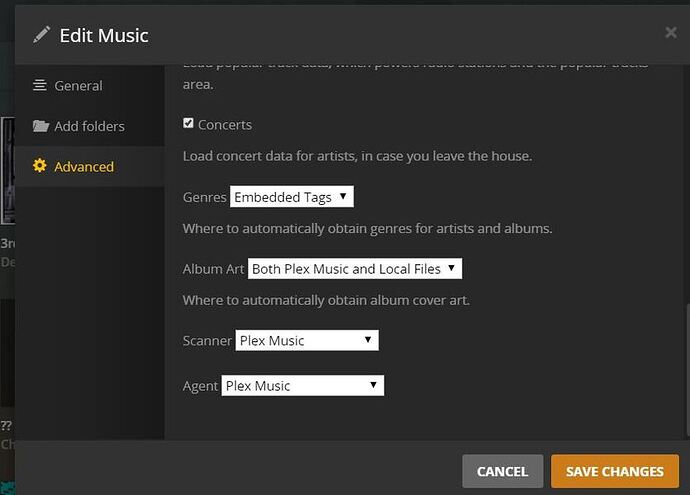Click the Edit Music dialog title
Screen dimensions: 690x495
click(x=104, y=35)
